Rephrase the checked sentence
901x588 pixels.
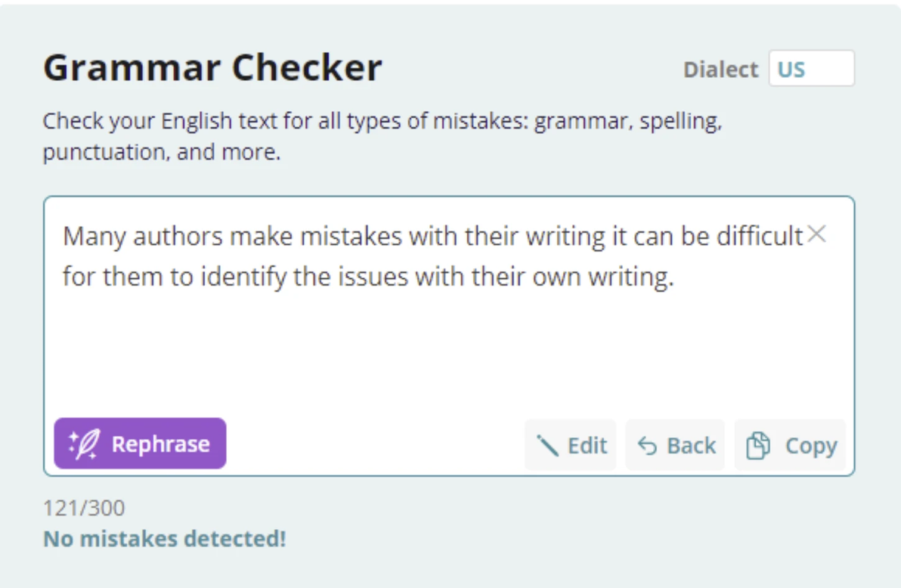140,443
